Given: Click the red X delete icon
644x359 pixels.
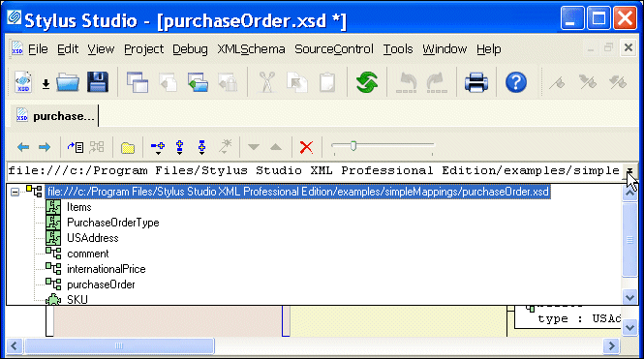Looking at the screenshot, I should [306, 147].
